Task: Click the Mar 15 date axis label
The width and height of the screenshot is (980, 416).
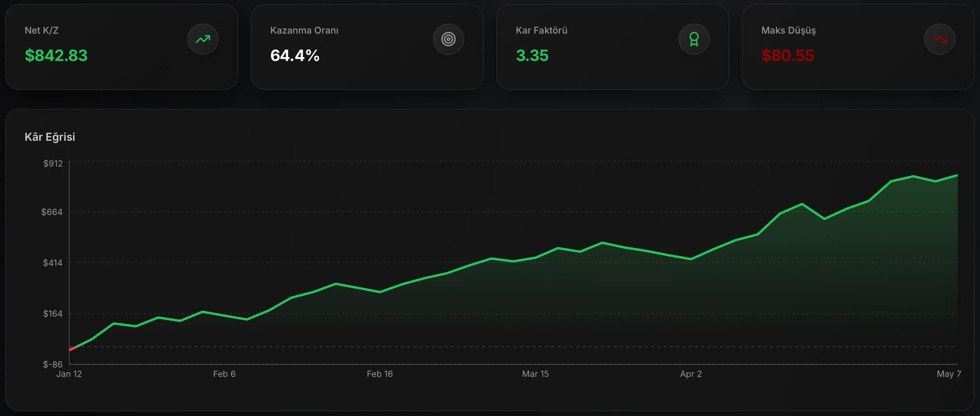Action: pos(535,374)
